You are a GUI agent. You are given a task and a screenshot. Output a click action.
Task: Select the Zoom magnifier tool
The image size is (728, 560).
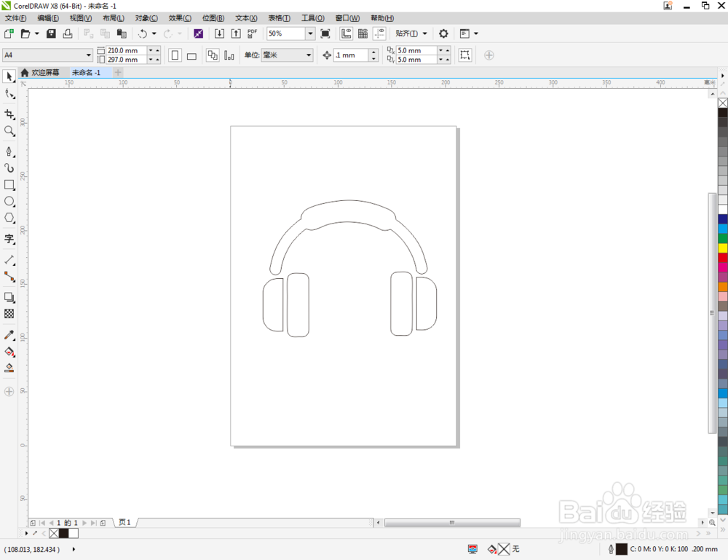9,131
